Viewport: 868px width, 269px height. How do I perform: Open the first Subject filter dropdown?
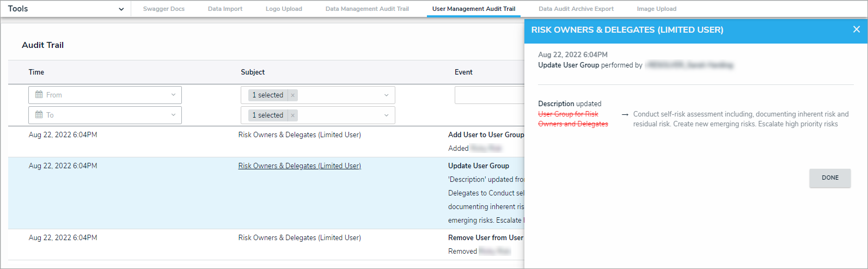(386, 95)
